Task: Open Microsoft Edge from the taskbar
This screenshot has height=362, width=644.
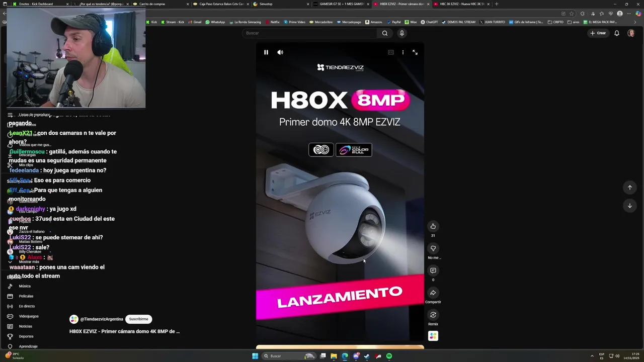Action: pyautogui.click(x=345, y=356)
